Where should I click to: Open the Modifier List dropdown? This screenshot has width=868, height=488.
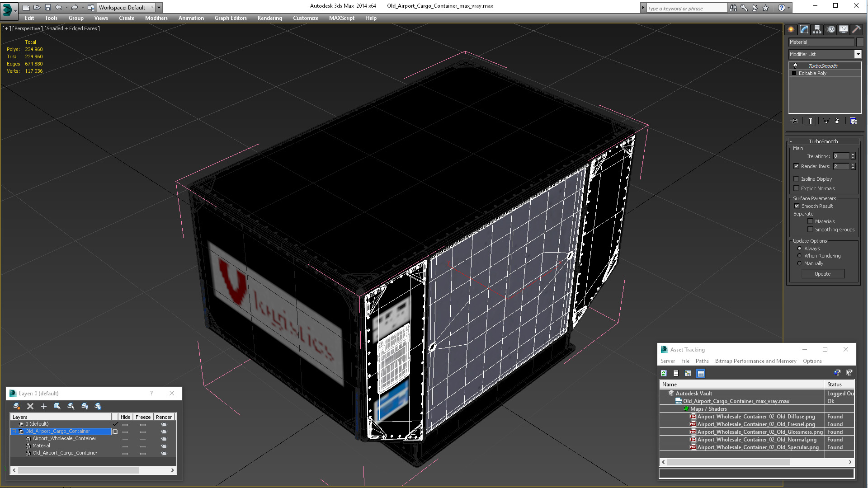click(x=858, y=54)
